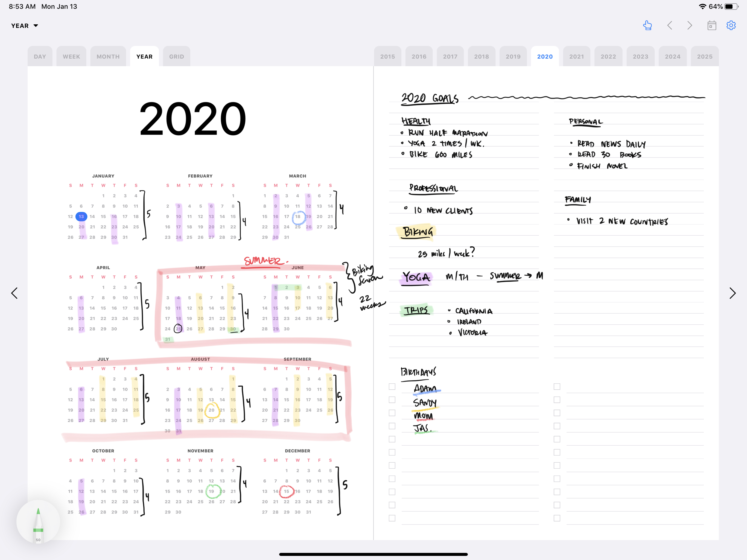Open the WEEK view tab
This screenshot has width=747, height=560.
pos(71,56)
